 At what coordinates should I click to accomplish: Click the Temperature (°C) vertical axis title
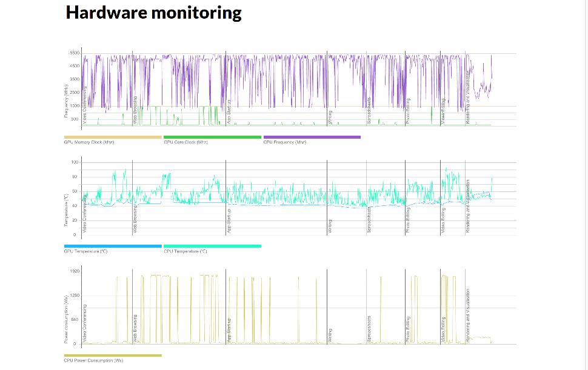coord(66,210)
